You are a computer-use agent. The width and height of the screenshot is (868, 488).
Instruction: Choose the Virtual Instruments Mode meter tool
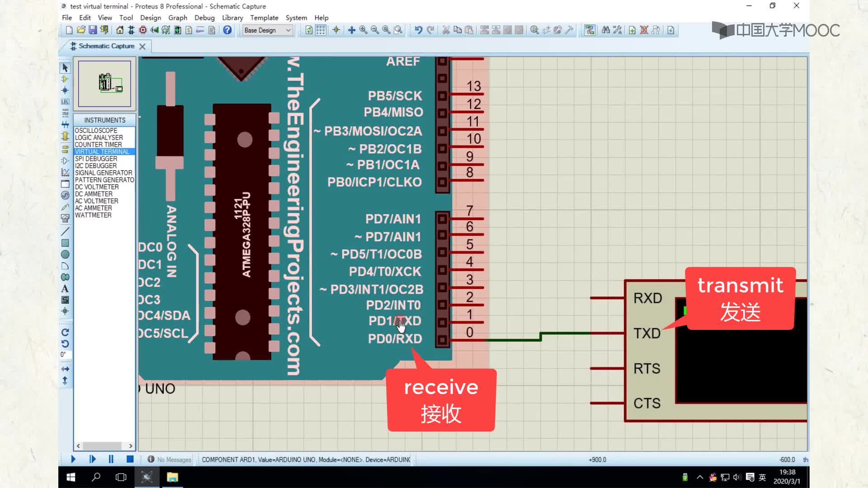(x=65, y=218)
